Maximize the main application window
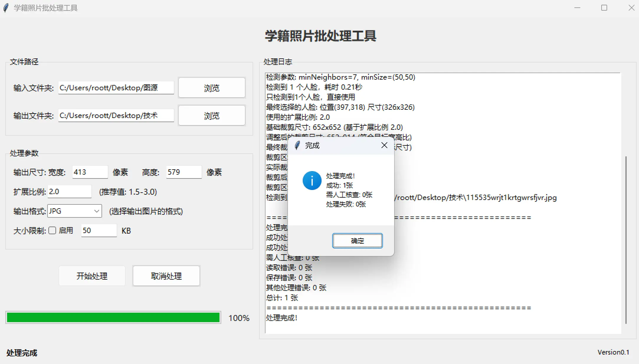 (604, 8)
